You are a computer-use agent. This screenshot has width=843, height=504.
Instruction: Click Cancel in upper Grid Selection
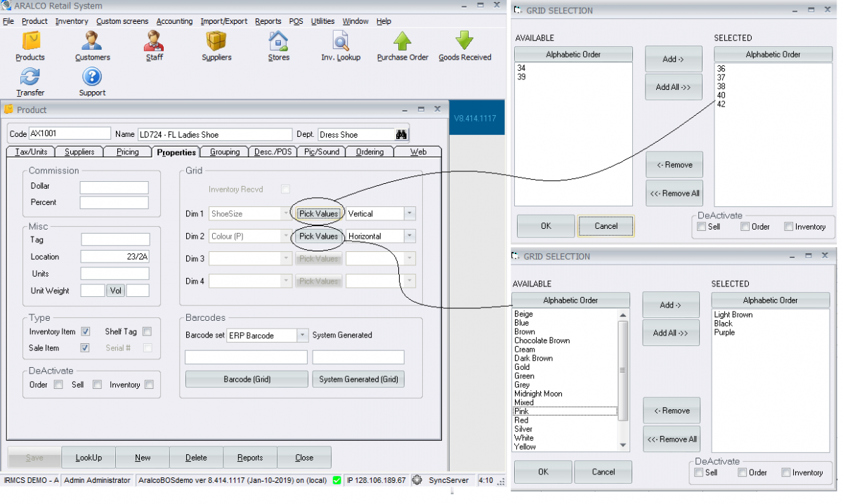606,226
